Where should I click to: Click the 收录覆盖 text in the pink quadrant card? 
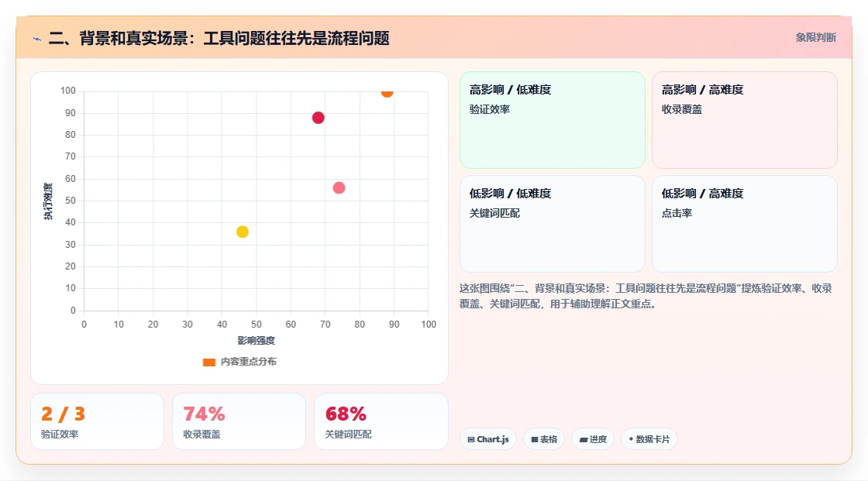coord(681,109)
